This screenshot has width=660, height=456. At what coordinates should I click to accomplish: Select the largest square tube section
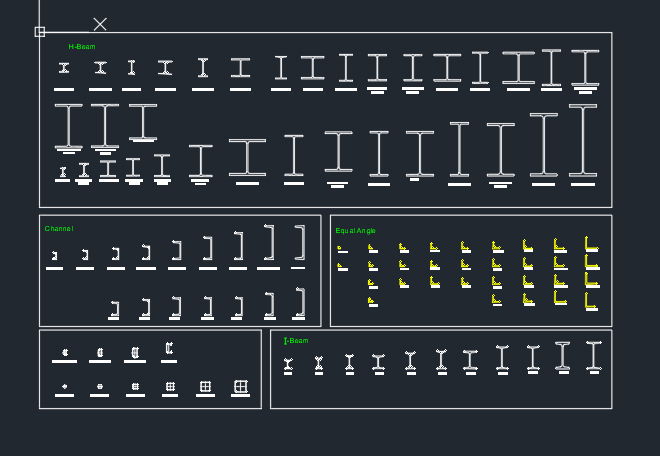click(x=240, y=386)
